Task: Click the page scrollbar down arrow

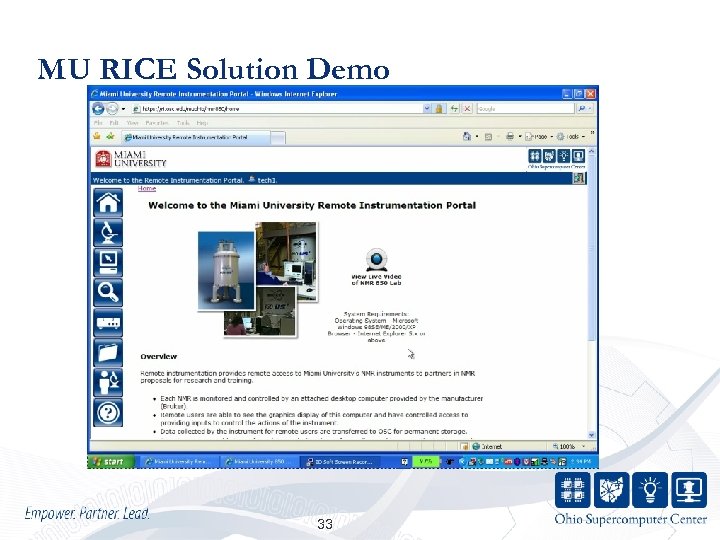Action: tap(591, 434)
